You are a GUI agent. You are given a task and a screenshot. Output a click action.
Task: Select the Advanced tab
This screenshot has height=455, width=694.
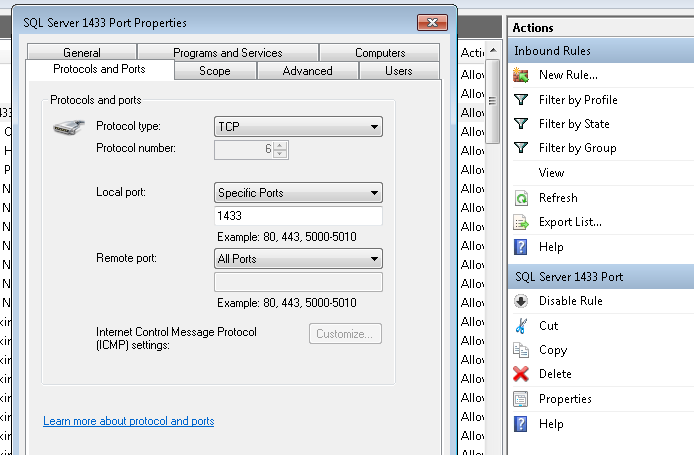(307, 71)
